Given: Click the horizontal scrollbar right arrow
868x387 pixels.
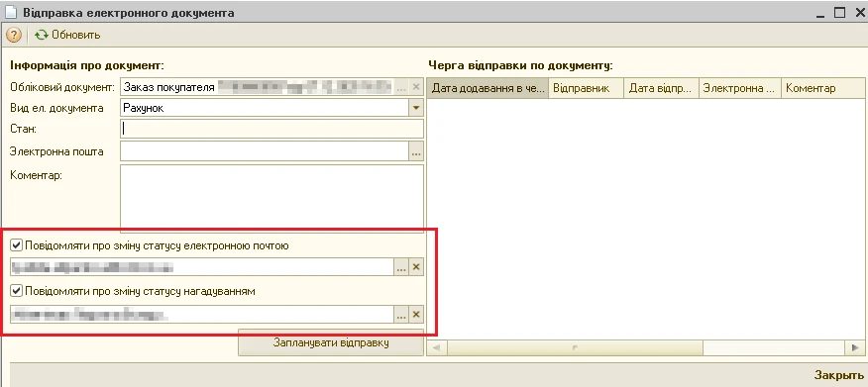Looking at the screenshot, I should tap(856, 348).
